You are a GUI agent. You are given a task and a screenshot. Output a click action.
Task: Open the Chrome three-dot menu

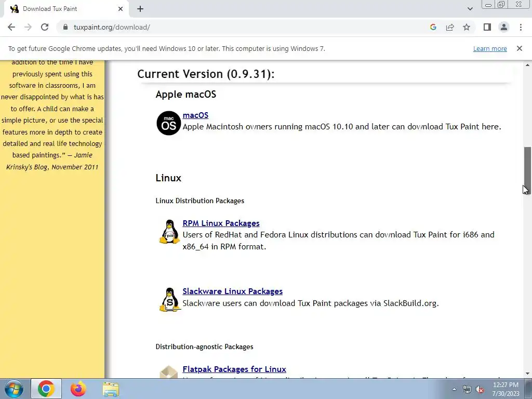521,27
